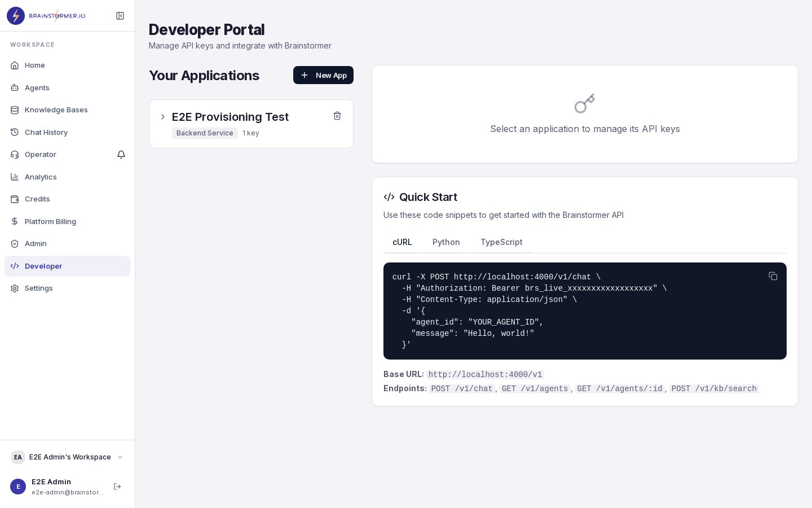This screenshot has width=812, height=508.
Task: Click the Backend Service badge
Action: 205,133
